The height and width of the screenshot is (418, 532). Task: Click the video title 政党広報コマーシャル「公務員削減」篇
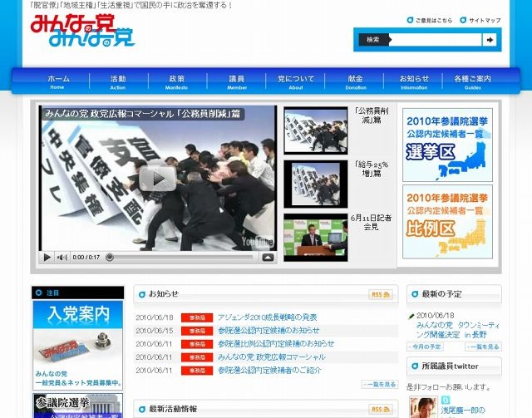tap(142, 114)
